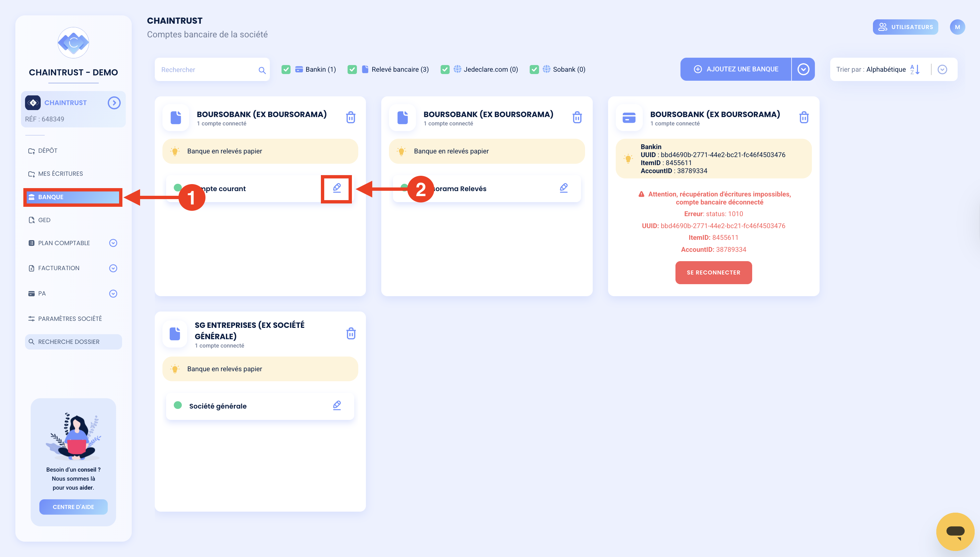Image resolution: width=980 pixels, height=557 pixels.
Task: Open the yellow chat widget bubble
Action: 955,531
